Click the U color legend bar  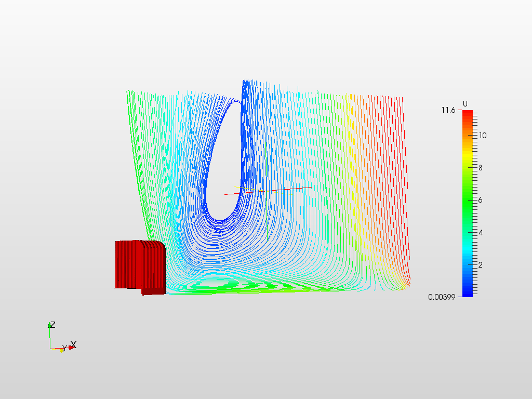pyautogui.click(x=467, y=204)
